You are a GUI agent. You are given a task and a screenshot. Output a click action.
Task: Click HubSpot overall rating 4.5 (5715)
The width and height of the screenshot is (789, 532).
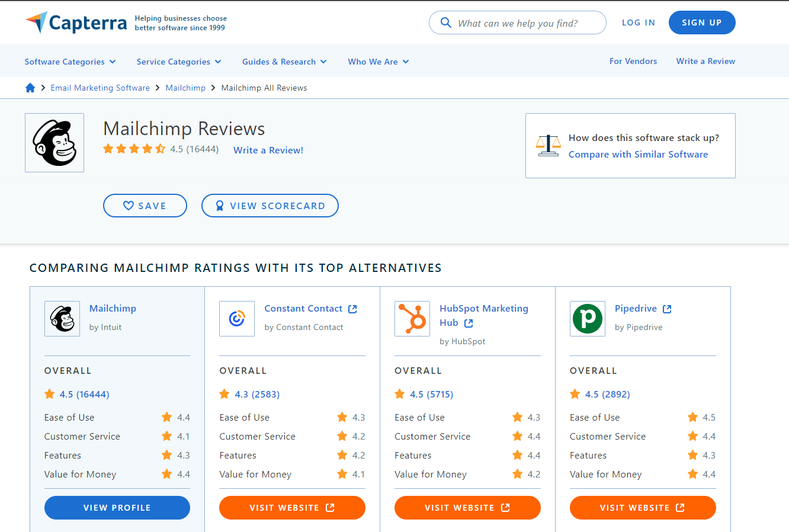point(431,394)
